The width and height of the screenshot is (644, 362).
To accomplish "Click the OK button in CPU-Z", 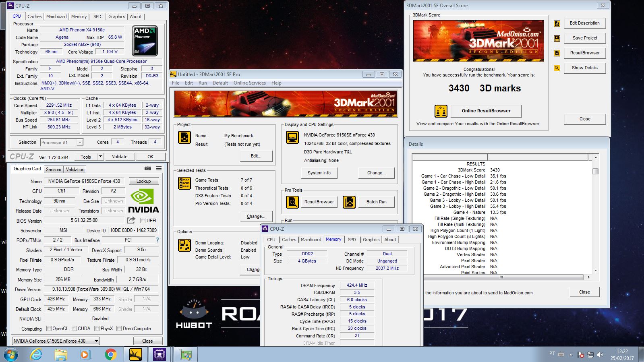I will 150,157.
